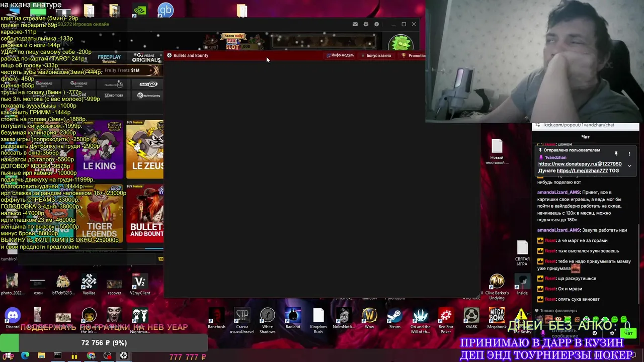
Task: Open the $480K Daily slot promo banner
Action: pyautogui.click(x=234, y=42)
